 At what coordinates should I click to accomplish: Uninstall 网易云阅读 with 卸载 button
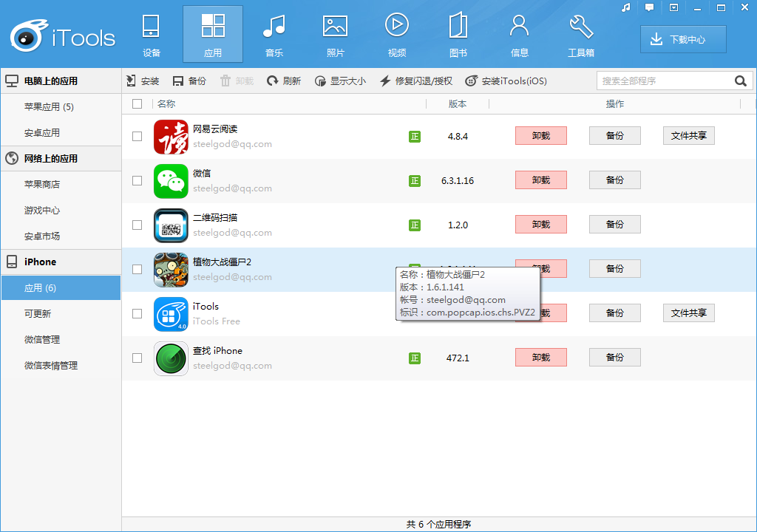pyautogui.click(x=541, y=136)
